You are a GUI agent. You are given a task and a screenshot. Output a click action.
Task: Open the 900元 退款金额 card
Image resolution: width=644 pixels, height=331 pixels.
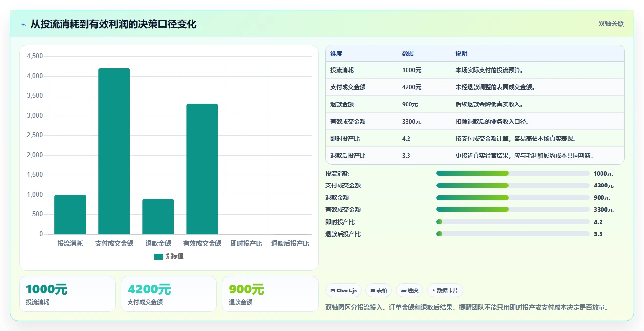point(270,294)
